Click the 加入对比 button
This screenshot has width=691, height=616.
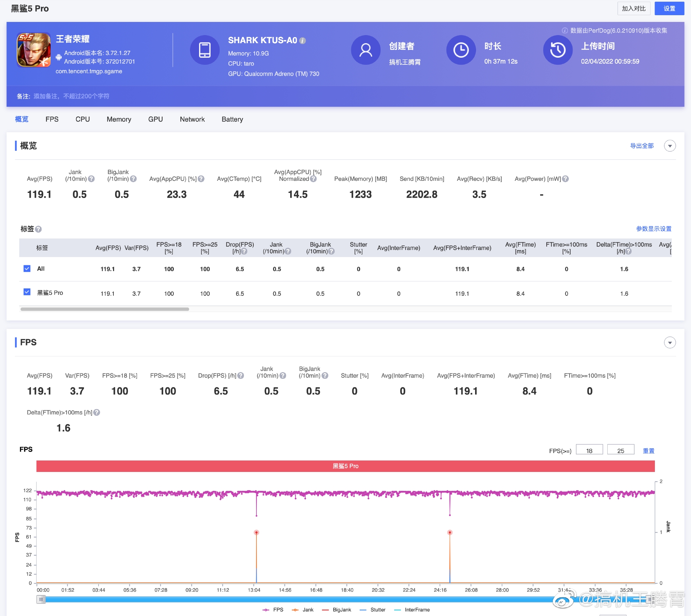click(x=633, y=8)
